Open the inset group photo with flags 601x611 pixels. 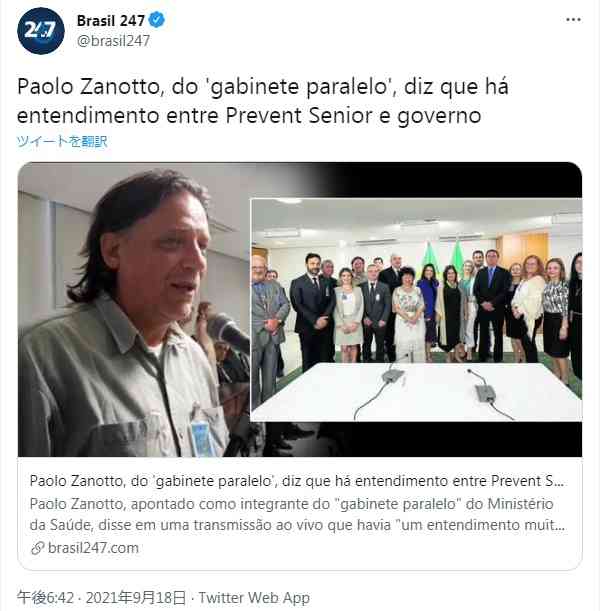(x=416, y=310)
